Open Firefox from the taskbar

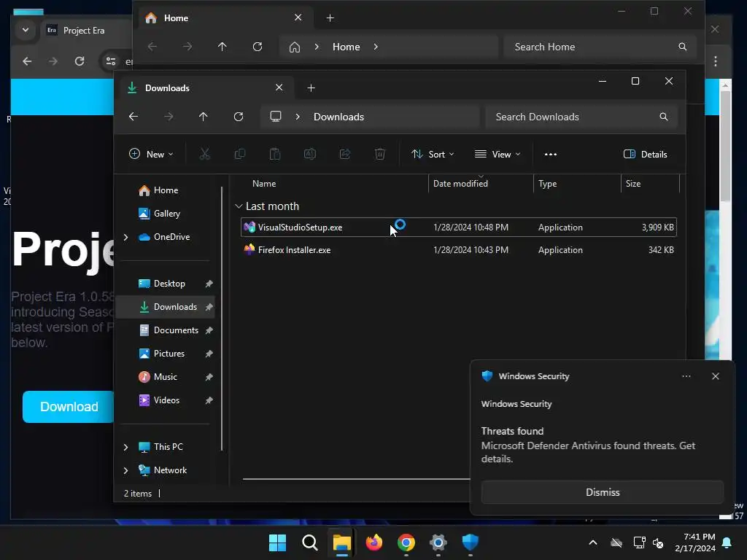pyautogui.click(x=374, y=542)
